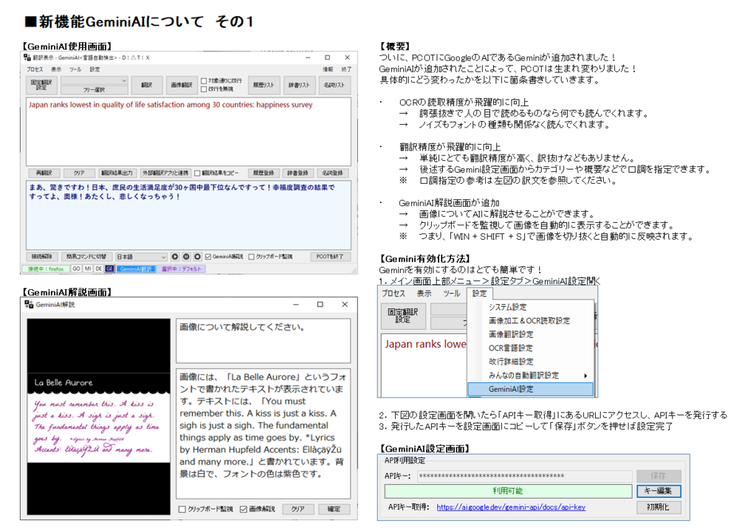Click 再翻訳 button

point(44,173)
